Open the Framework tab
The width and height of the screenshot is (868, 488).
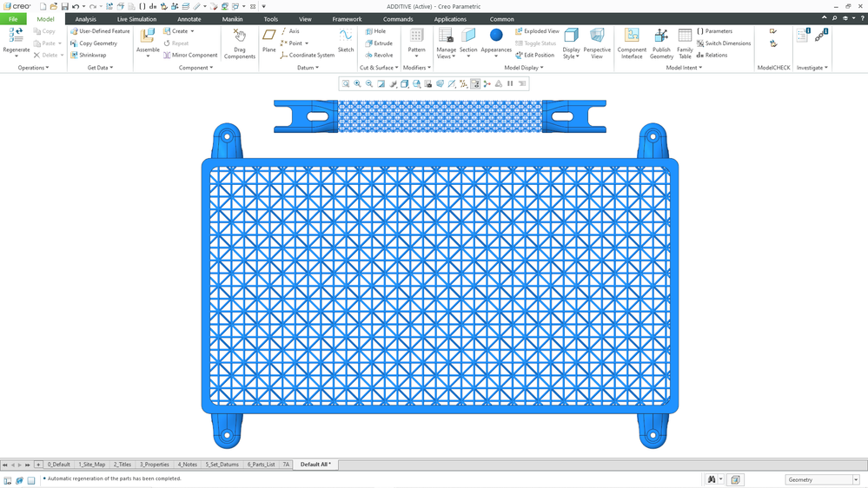click(347, 19)
